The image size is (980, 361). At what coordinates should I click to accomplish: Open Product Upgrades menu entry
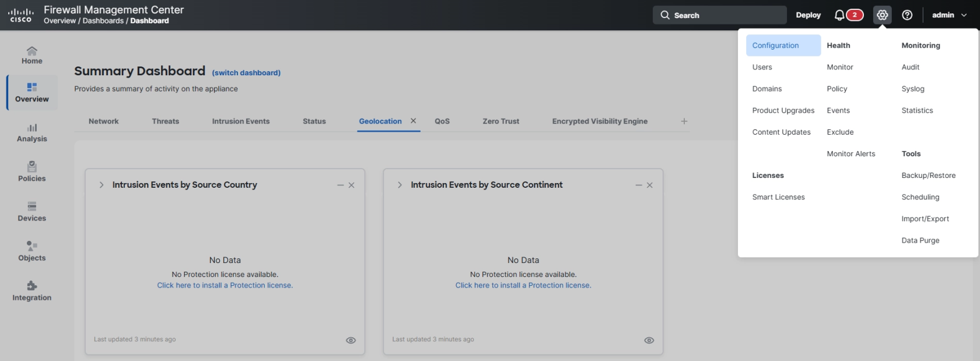(783, 110)
